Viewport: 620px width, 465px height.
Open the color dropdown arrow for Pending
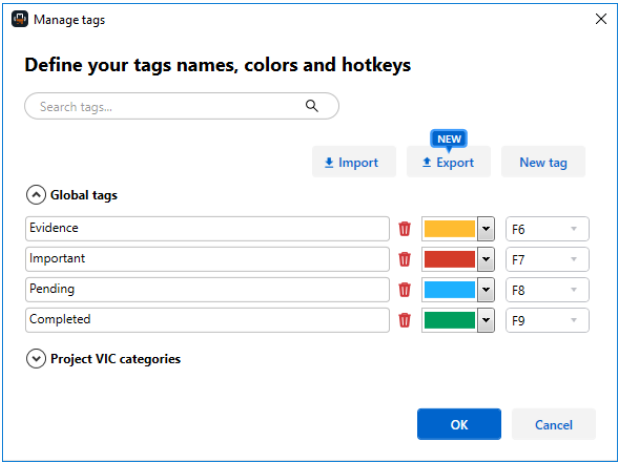tap(486, 289)
